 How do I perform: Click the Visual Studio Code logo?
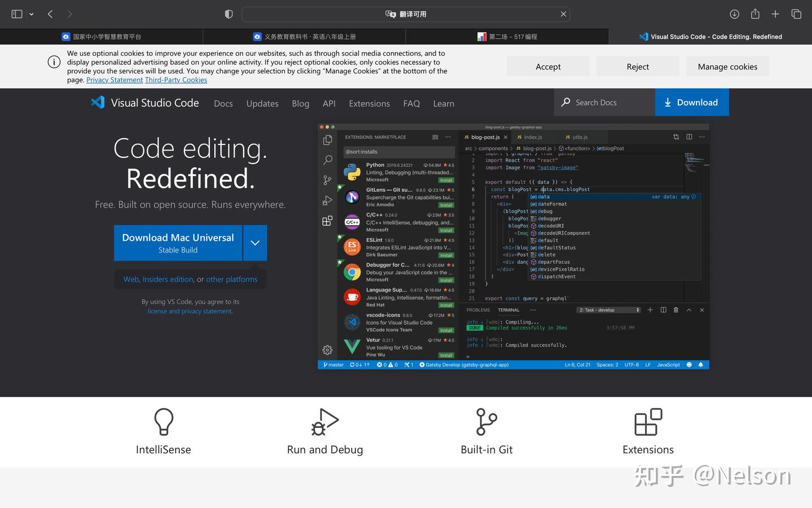pyautogui.click(x=98, y=103)
